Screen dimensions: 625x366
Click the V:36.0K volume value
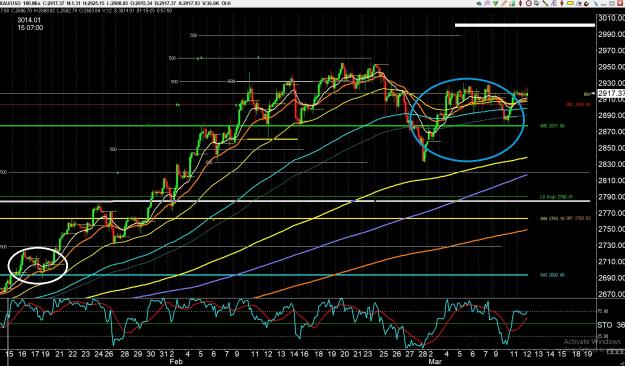211,3
